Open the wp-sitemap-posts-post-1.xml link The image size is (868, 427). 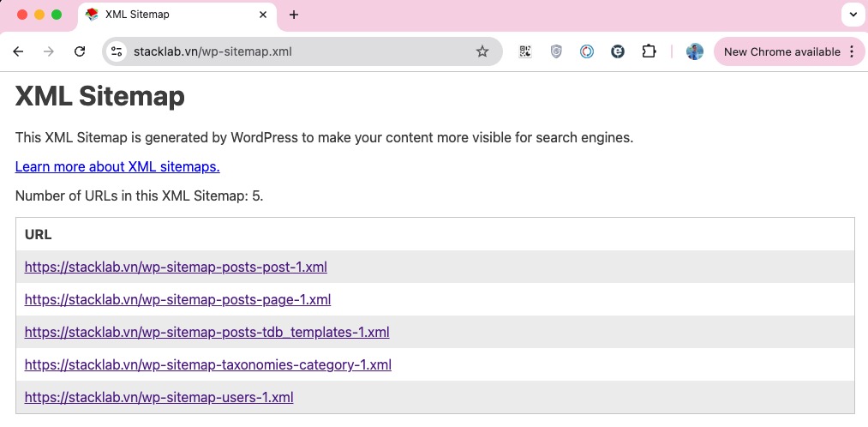(x=176, y=267)
